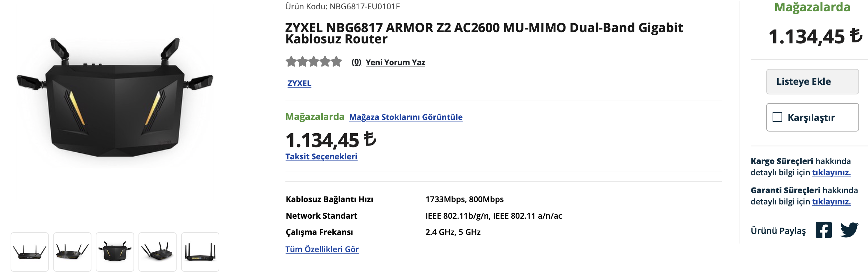Expand Tüm Özellikleri Gör link
Viewport: 868px width, 275px height.
pos(322,249)
